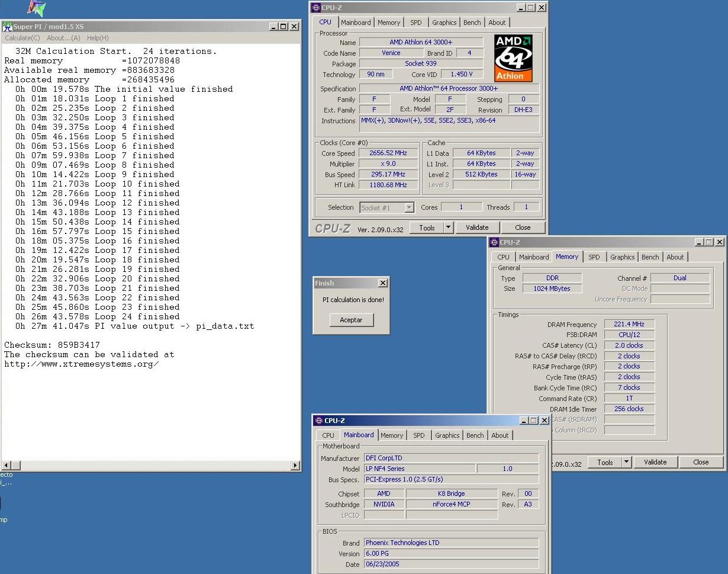Open Bench tab in bottom Mainboard CPU-Z window
This screenshot has height=574, width=728.
475,435
